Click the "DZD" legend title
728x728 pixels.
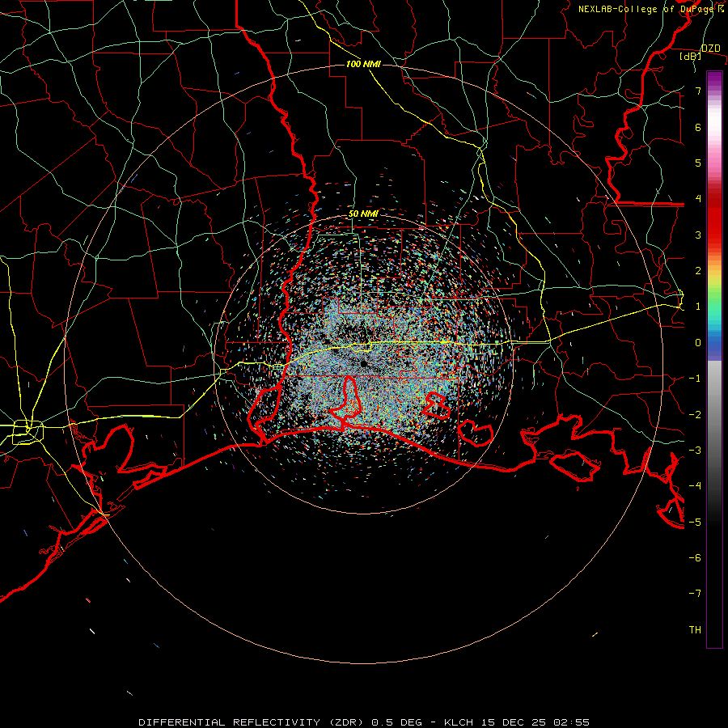[x=711, y=49]
